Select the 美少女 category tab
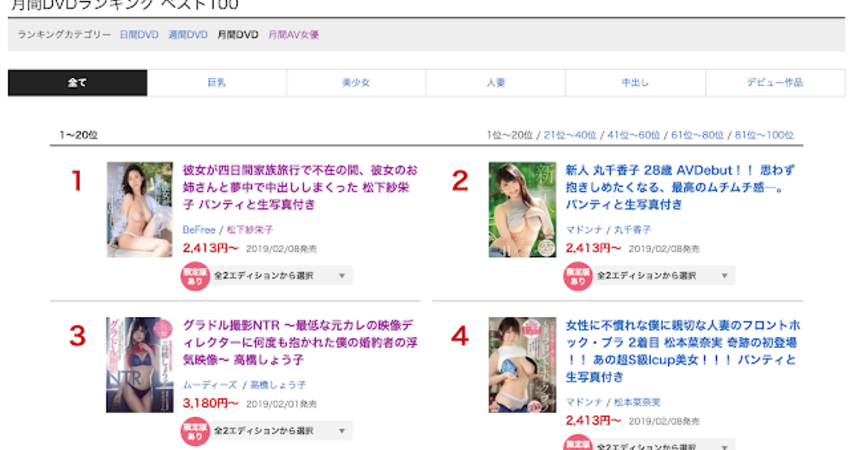This screenshot has height=450, width=850. 356,83
